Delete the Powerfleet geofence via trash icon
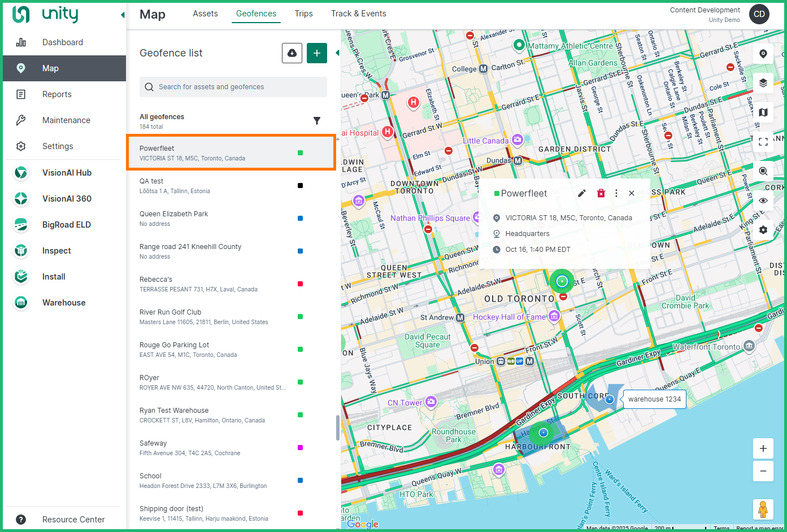 point(601,193)
